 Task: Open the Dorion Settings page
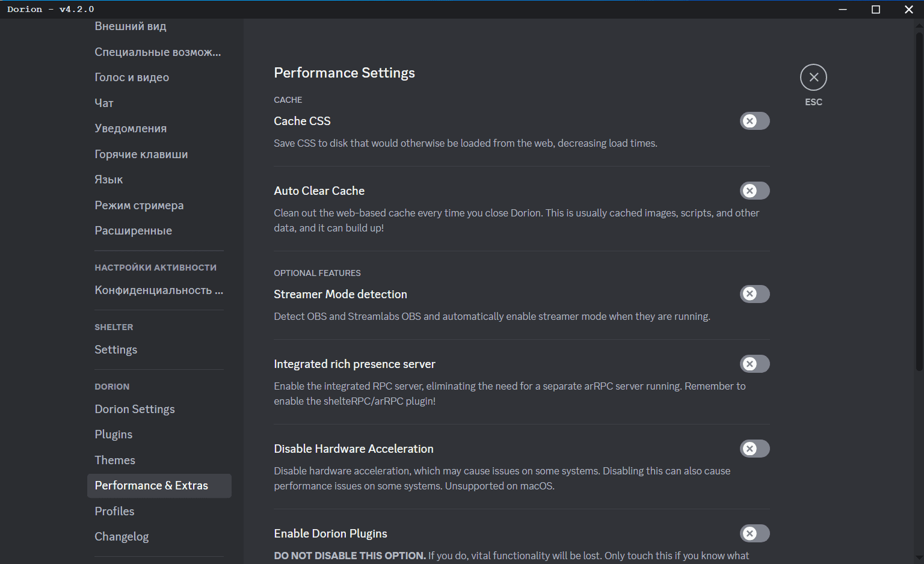[135, 409]
